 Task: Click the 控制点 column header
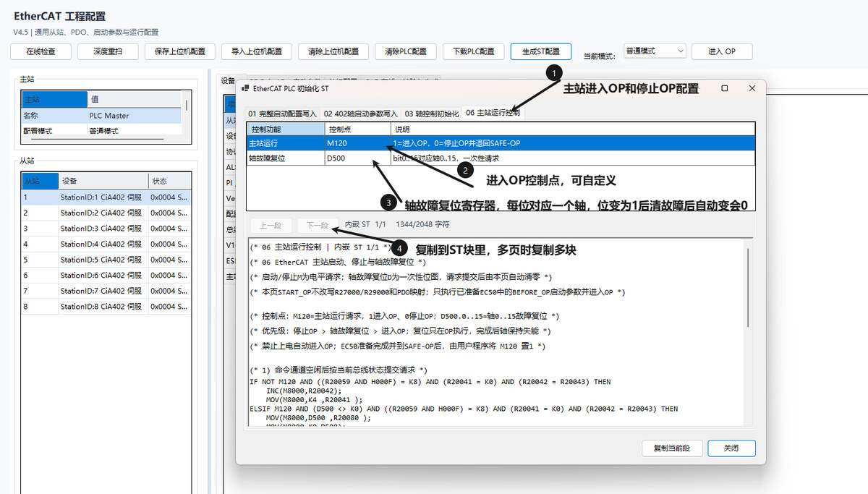pyautogui.click(x=358, y=129)
